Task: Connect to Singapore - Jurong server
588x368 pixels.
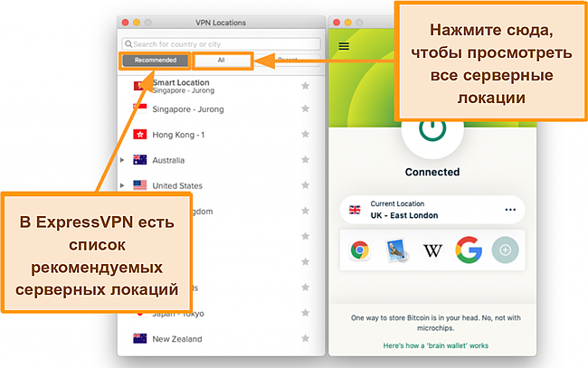Action: pyautogui.click(x=222, y=109)
